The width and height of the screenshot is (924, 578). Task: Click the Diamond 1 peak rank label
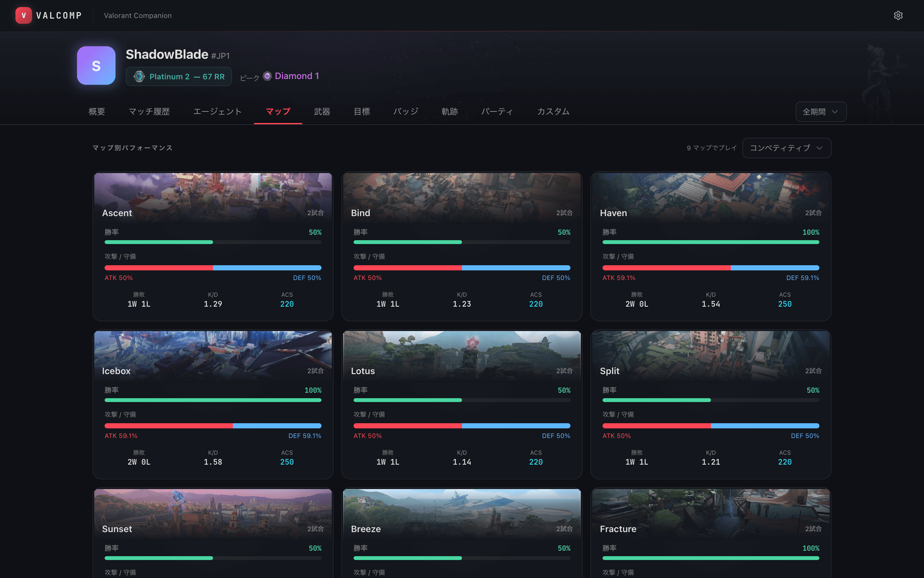[x=297, y=76]
